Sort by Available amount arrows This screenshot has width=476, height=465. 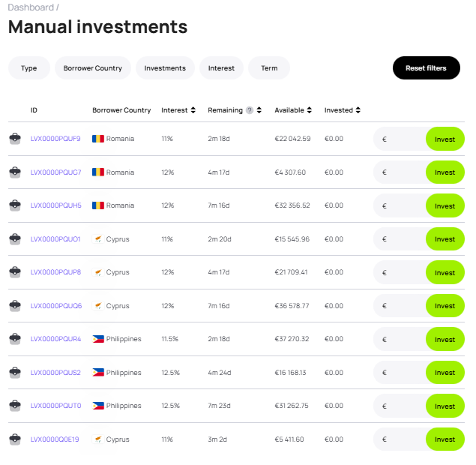click(310, 110)
